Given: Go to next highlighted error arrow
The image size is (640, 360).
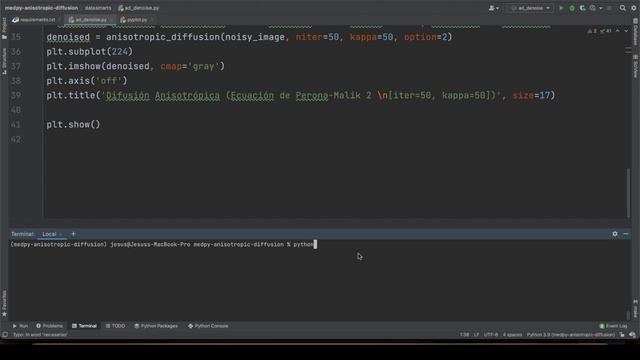Looking at the screenshot, I should coord(626,31).
